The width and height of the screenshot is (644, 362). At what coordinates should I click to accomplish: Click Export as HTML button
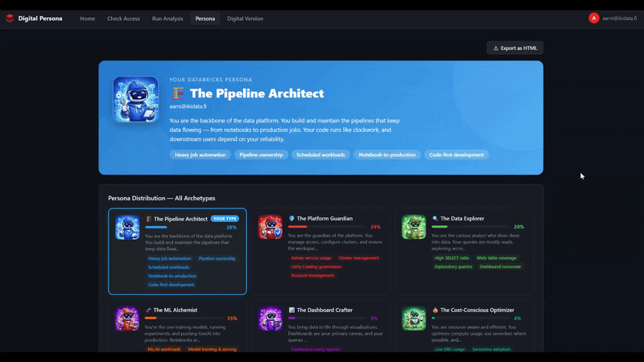(515, 48)
